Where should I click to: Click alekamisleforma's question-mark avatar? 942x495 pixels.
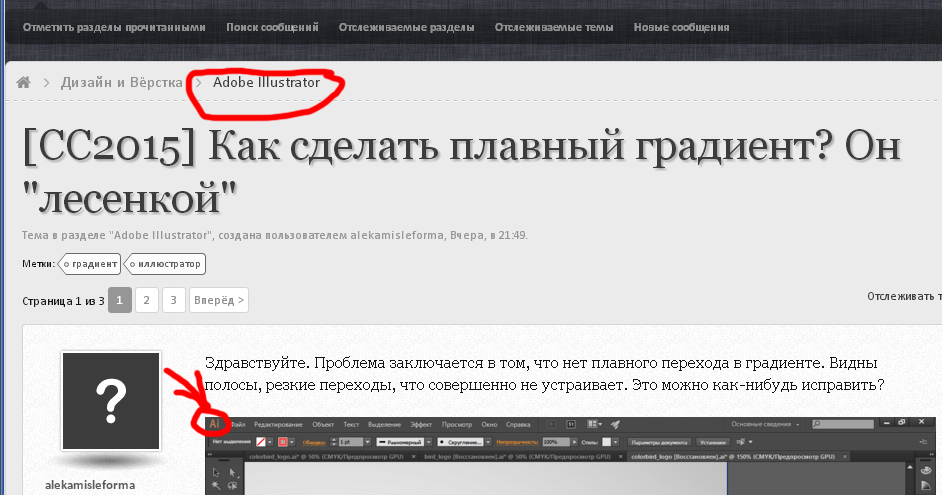[111, 401]
